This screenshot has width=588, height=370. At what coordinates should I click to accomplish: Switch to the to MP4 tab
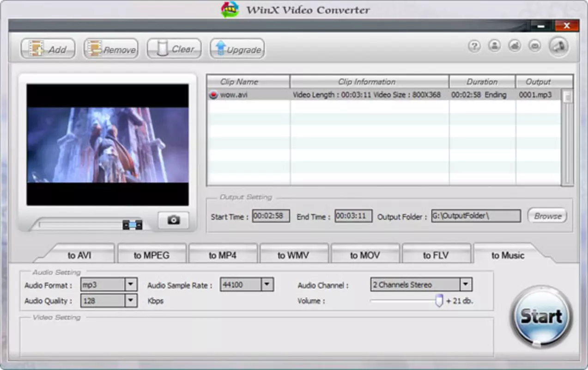coord(223,255)
